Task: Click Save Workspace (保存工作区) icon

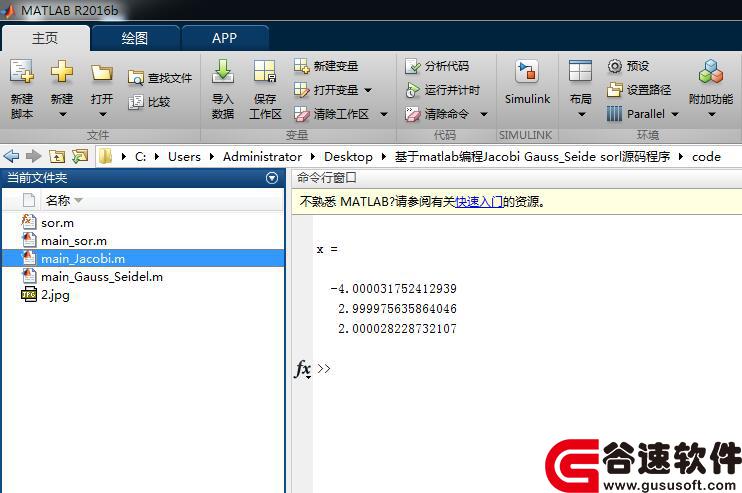Action: (265, 72)
